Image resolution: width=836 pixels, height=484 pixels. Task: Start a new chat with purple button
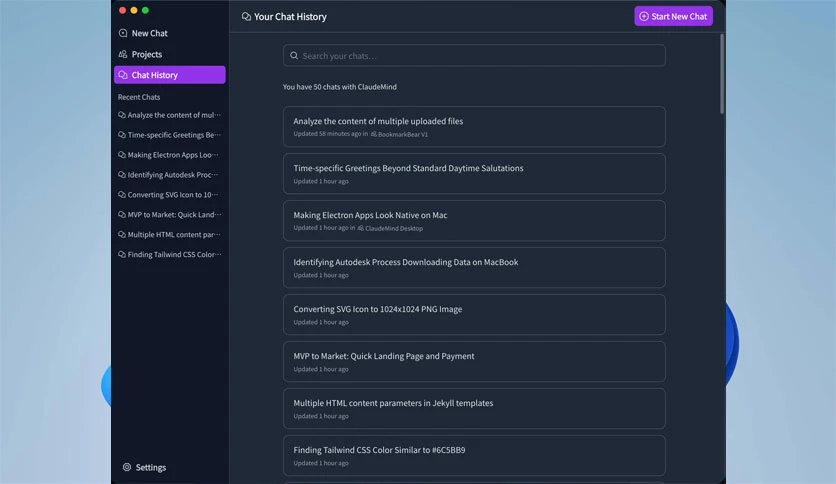click(673, 16)
